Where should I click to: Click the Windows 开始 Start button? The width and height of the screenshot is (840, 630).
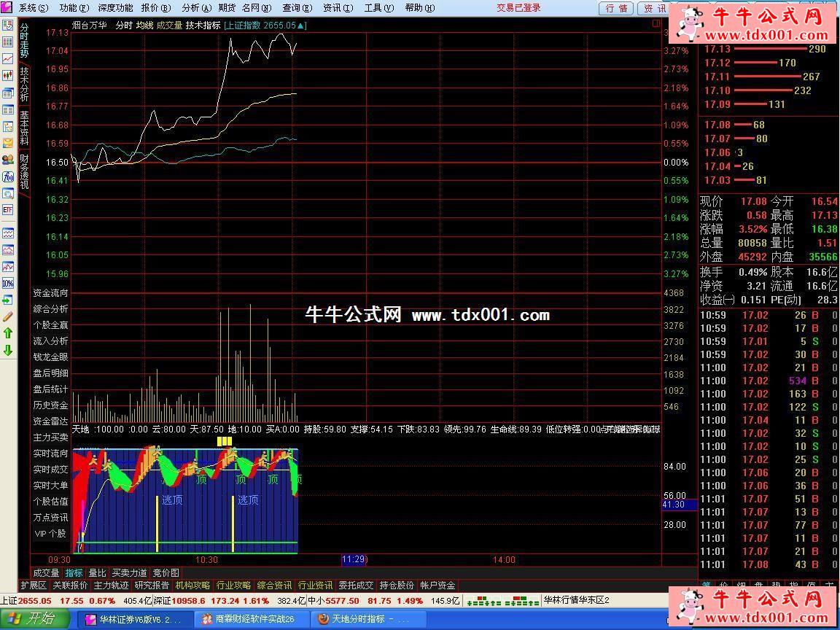point(34,619)
